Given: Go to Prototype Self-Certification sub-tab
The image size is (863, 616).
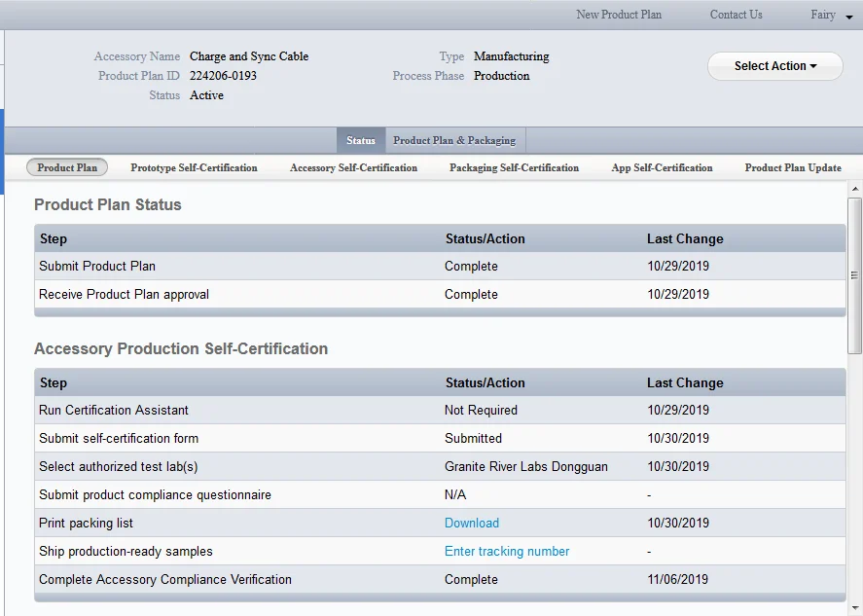Looking at the screenshot, I should click(x=194, y=167).
